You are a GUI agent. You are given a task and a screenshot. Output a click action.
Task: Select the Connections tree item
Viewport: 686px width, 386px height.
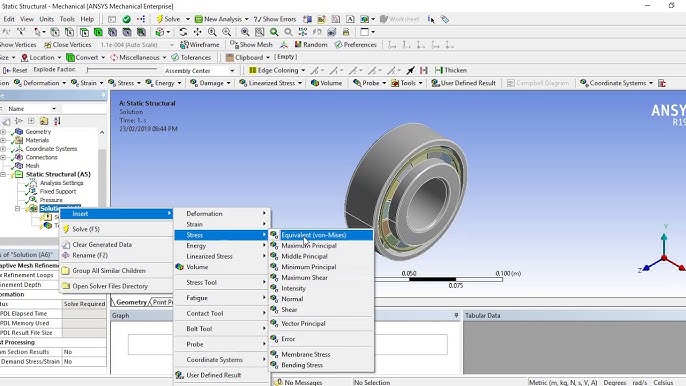[41, 157]
